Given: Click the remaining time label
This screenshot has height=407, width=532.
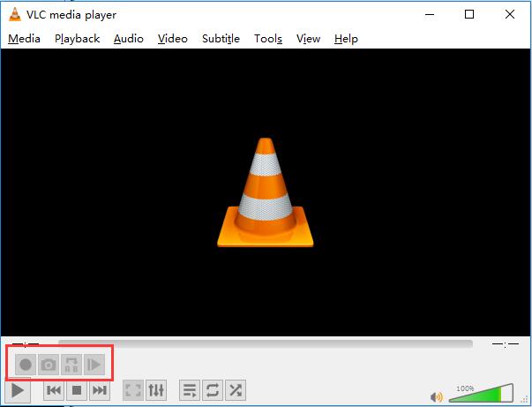Looking at the screenshot, I should (506, 344).
